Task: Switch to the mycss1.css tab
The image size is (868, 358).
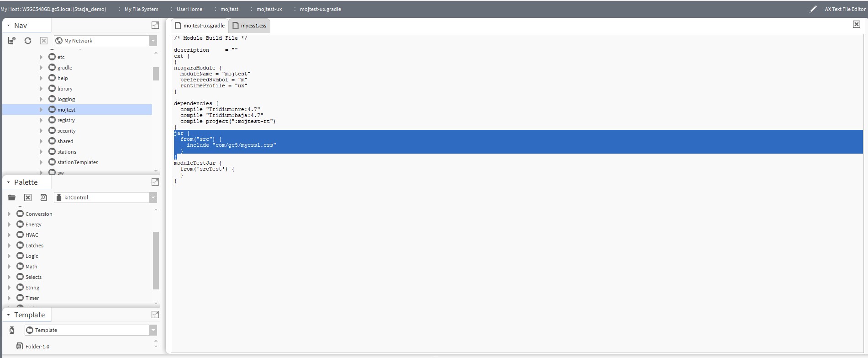Action: pyautogui.click(x=249, y=26)
